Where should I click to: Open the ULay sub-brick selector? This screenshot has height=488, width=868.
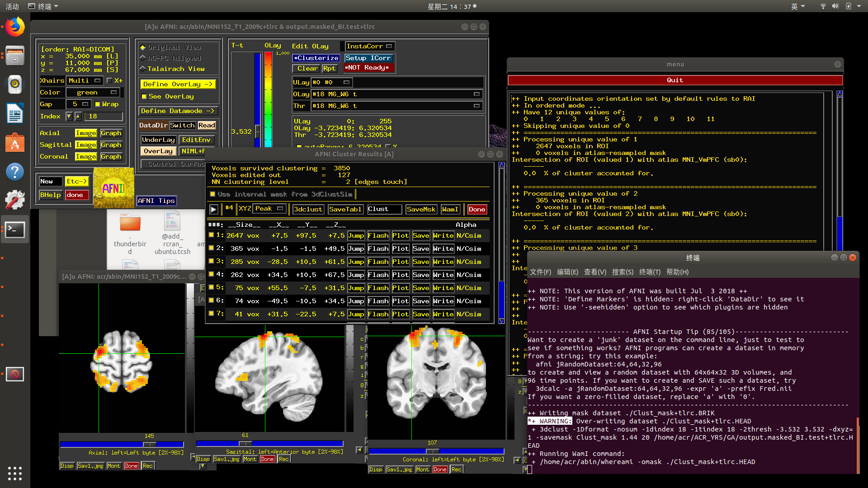tap(331, 82)
